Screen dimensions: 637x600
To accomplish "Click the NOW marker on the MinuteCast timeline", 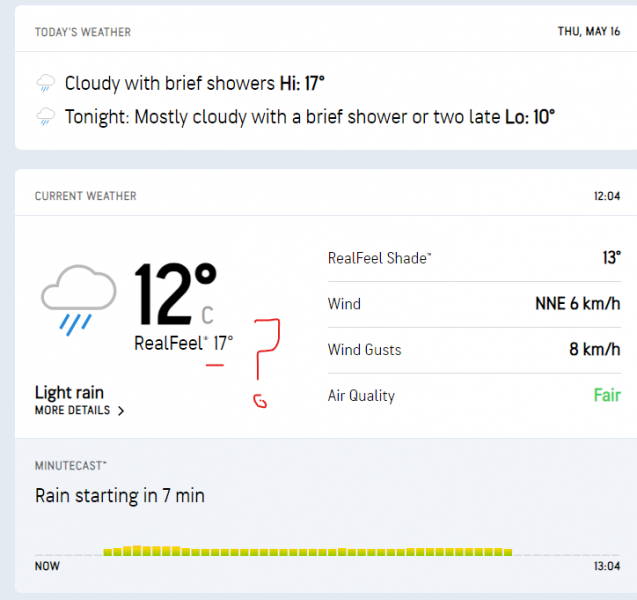I will (47, 566).
